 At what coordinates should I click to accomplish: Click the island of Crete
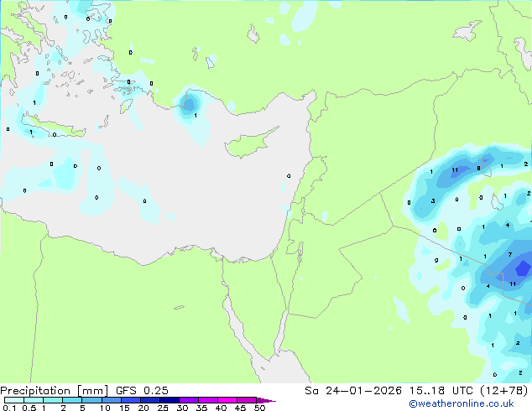click(x=54, y=126)
